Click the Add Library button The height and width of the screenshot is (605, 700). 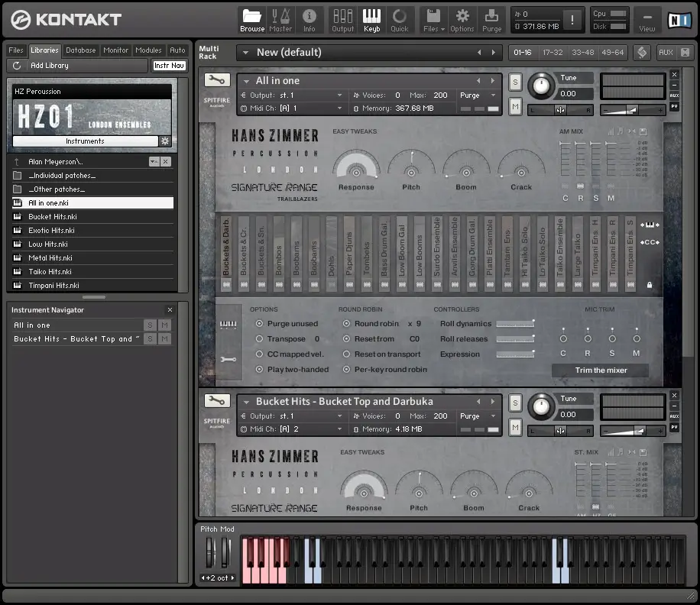[49, 66]
